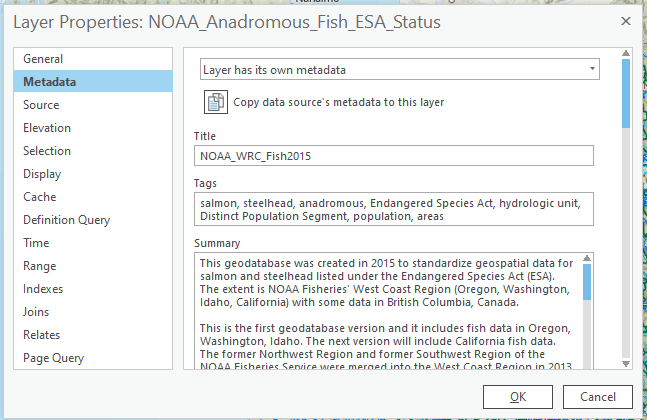This screenshot has height=420, width=647.
Task: Switch to the Selection tab
Action: (x=93, y=151)
